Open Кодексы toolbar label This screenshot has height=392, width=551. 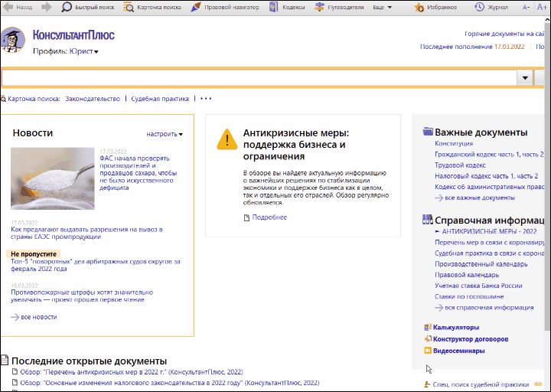click(294, 7)
